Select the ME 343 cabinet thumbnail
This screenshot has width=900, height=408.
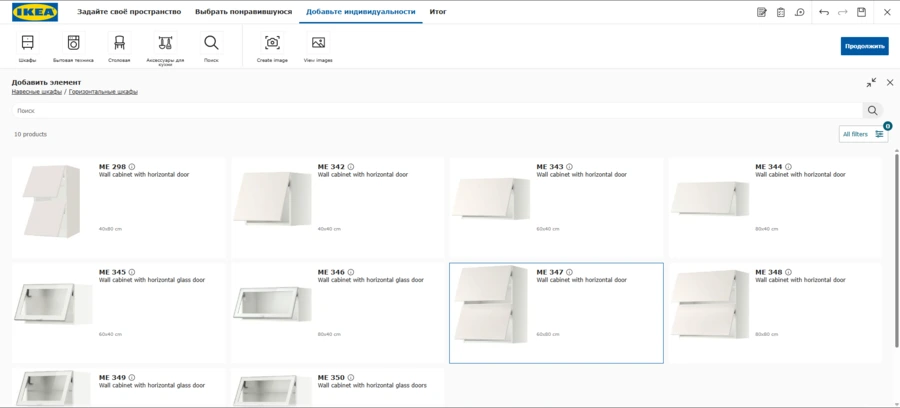491,198
